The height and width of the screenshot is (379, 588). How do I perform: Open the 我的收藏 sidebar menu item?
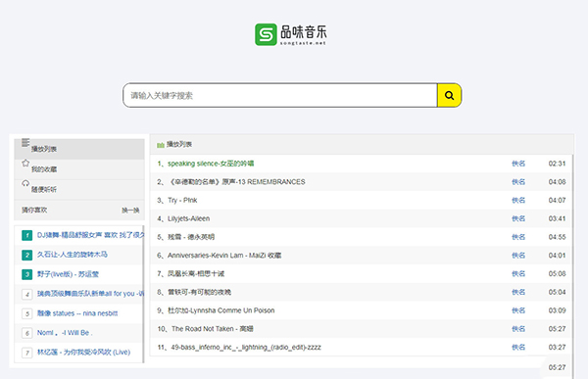click(x=79, y=169)
